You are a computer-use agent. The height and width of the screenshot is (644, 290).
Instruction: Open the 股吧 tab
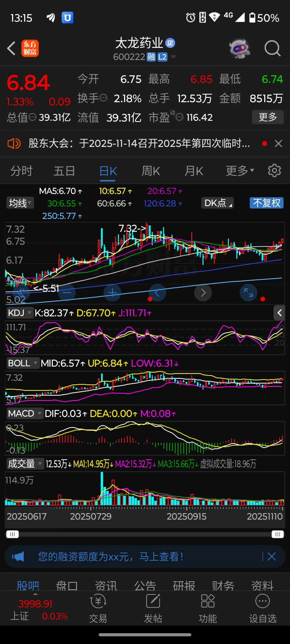28,585
